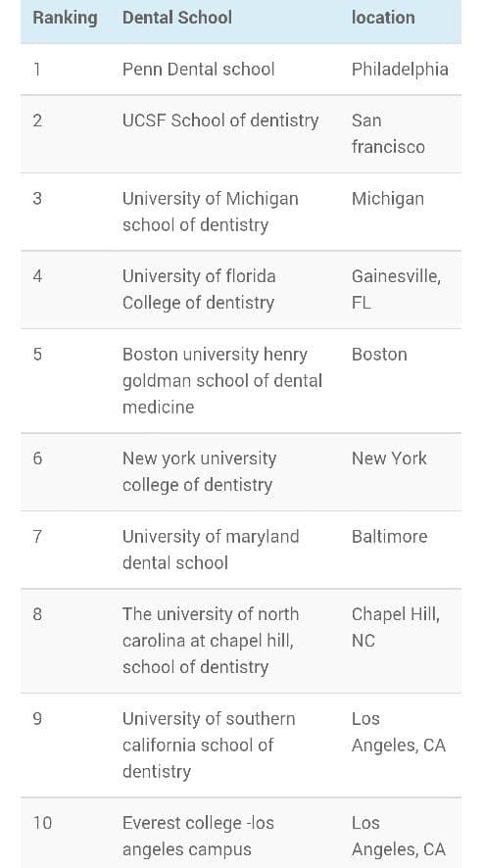Click the Ranking column header
The image size is (484, 868).
65,18
